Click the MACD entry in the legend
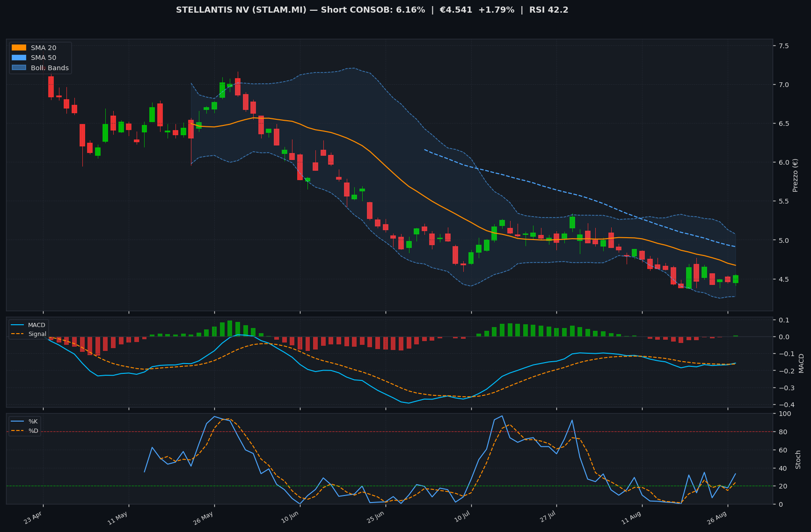The image size is (811, 532). point(29,325)
